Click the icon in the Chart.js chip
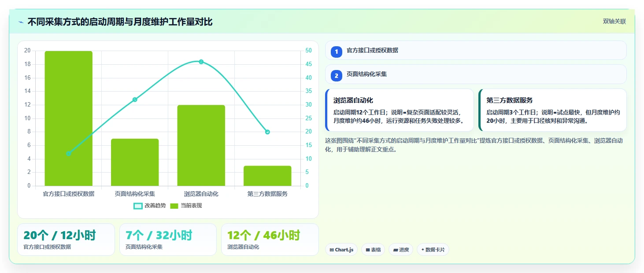Screen dimensions: 644x273 point(332,250)
